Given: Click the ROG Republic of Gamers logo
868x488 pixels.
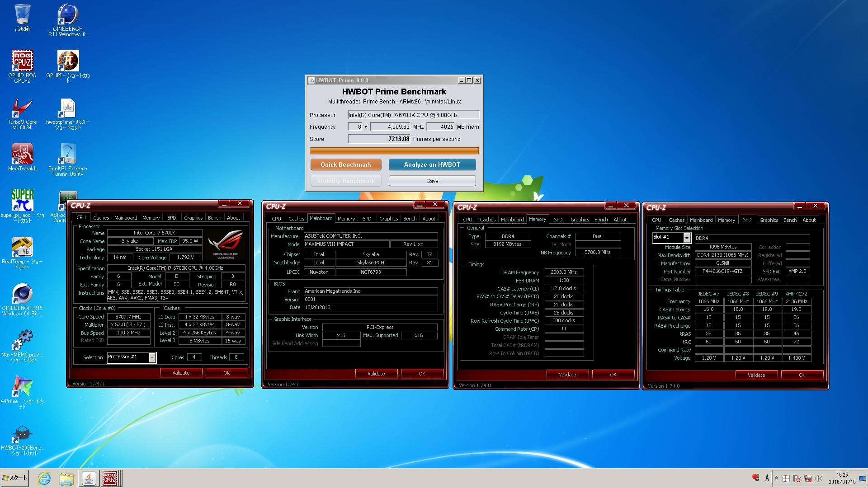Looking at the screenshot, I should tap(225, 245).
